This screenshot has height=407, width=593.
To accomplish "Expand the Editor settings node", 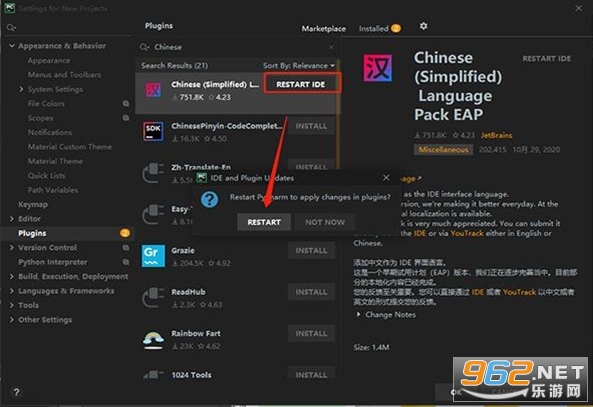I will tap(12, 219).
